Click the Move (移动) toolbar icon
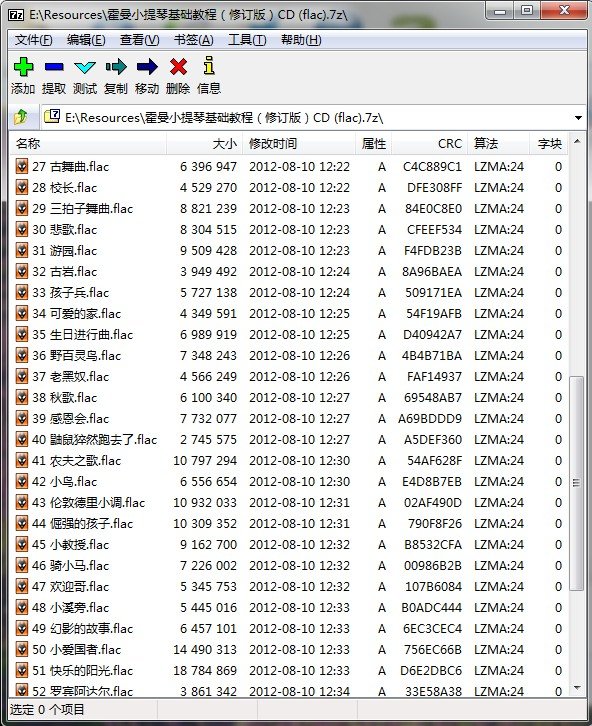The width and height of the screenshot is (592, 726). coord(147,67)
